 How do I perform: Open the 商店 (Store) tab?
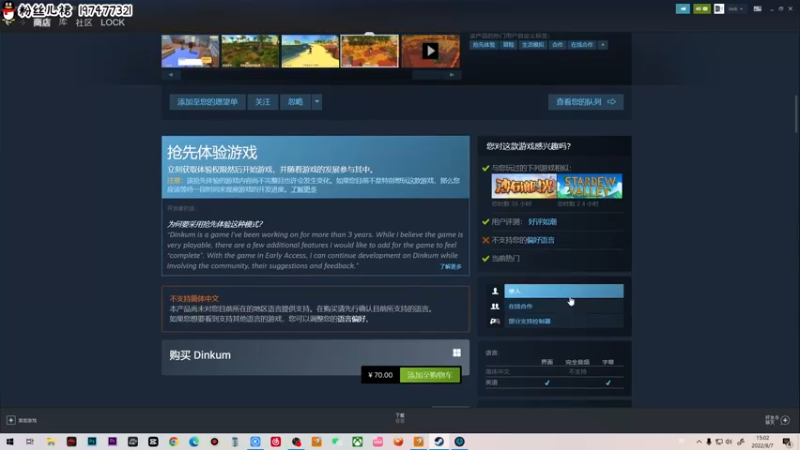point(42,22)
